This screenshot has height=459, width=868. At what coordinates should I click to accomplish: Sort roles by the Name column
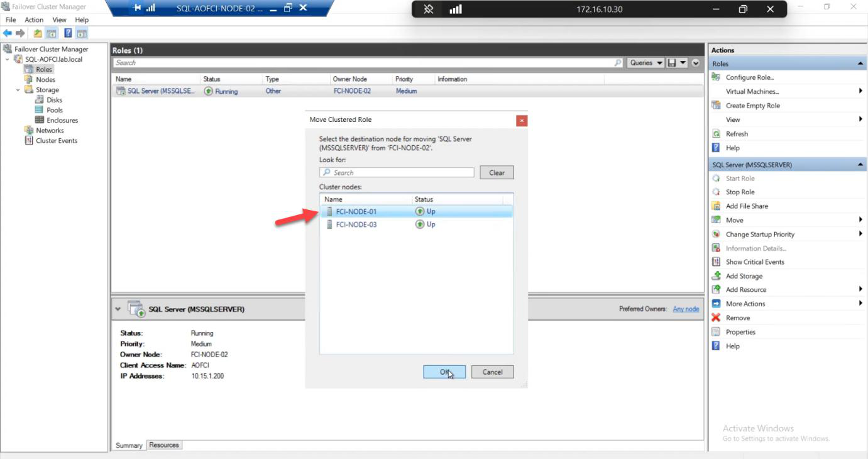[x=156, y=79]
